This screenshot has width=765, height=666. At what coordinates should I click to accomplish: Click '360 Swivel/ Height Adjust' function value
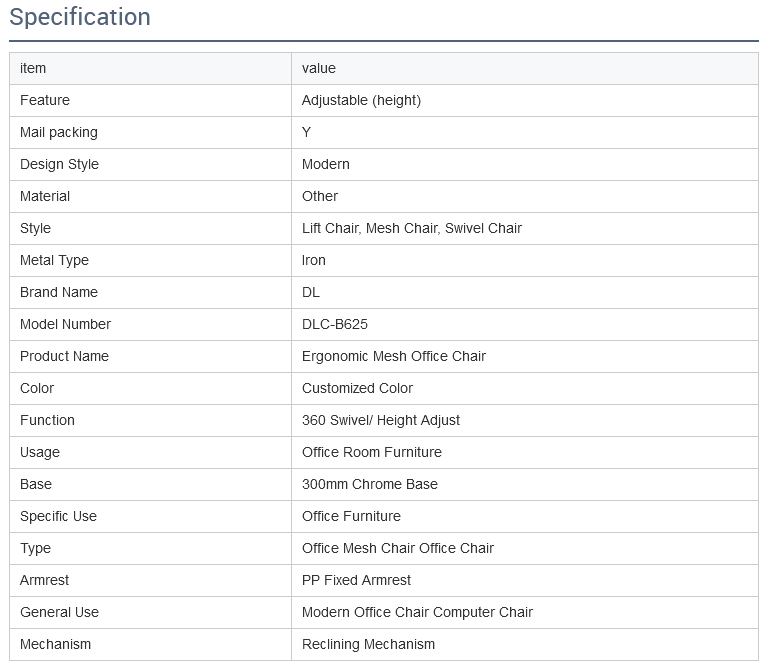pyautogui.click(x=381, y=420)
